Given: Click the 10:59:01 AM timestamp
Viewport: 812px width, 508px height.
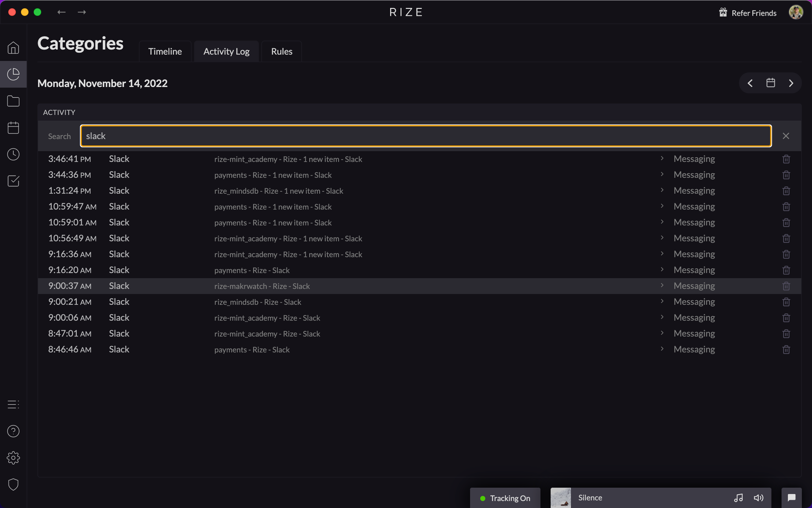Looking at the screenshot, I should (x=72, y=223).
